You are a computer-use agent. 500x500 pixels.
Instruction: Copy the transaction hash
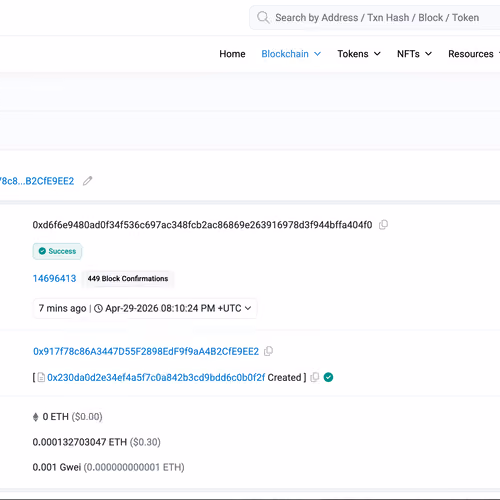(x=383, y=225)
